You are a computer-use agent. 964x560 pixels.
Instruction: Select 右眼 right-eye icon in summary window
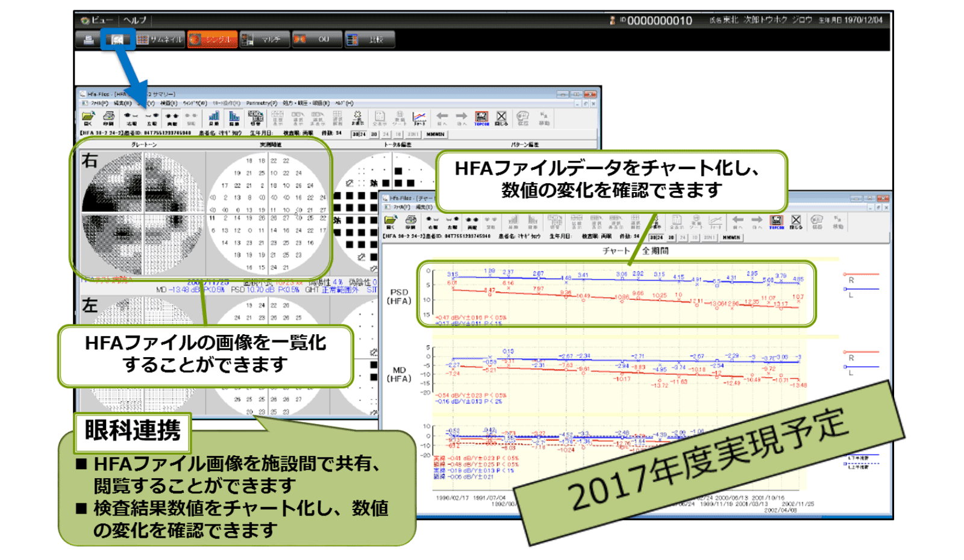131,118
